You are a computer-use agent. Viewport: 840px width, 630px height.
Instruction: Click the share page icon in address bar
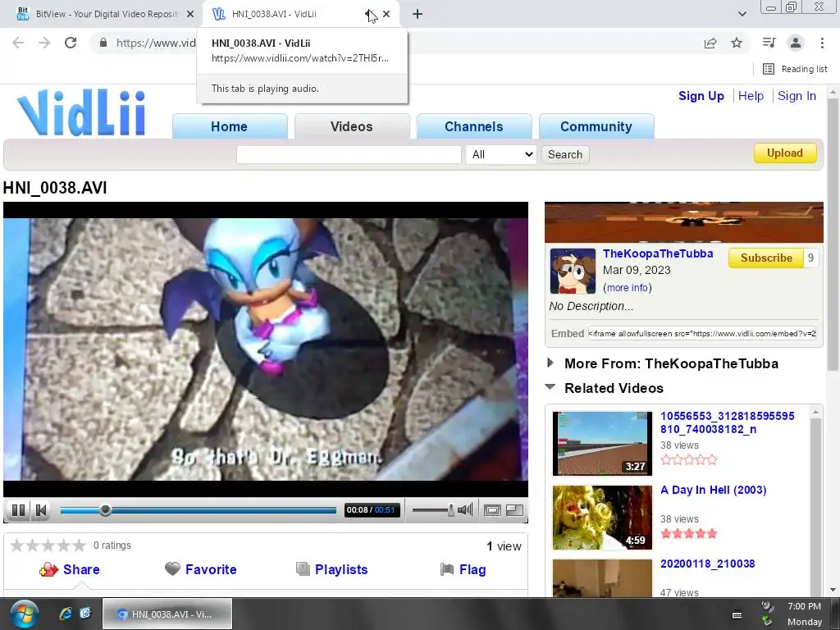[x=710, y=43]
